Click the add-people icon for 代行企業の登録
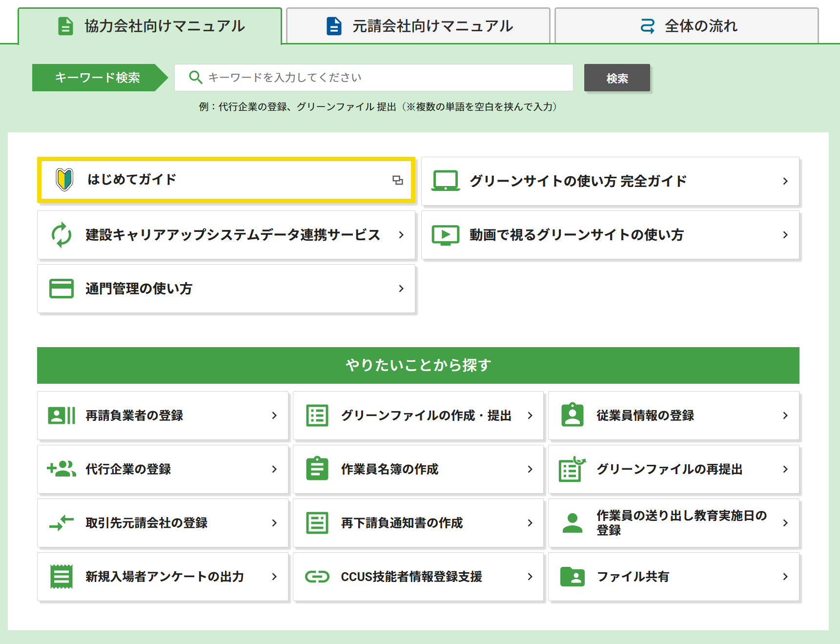Image resolution: width=840 pixels, height=644 pixels. 61,469
